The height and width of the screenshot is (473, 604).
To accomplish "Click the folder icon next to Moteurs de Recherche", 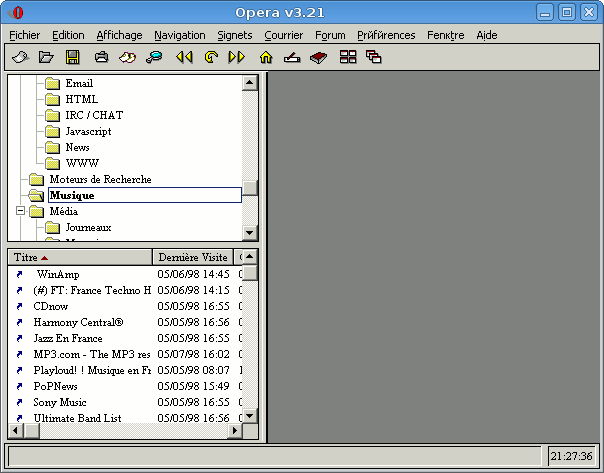I will [37, 179].
